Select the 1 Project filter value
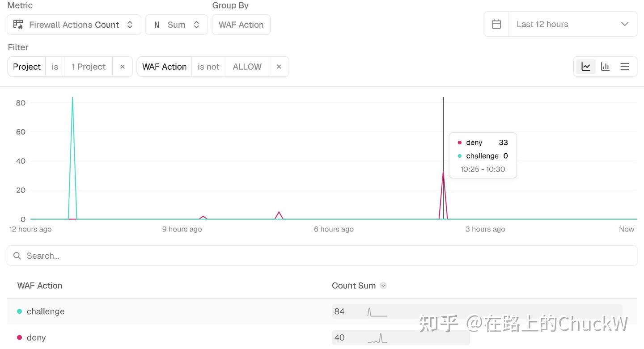The width and height of the screenshot is (644, 349). coord(89,67)
